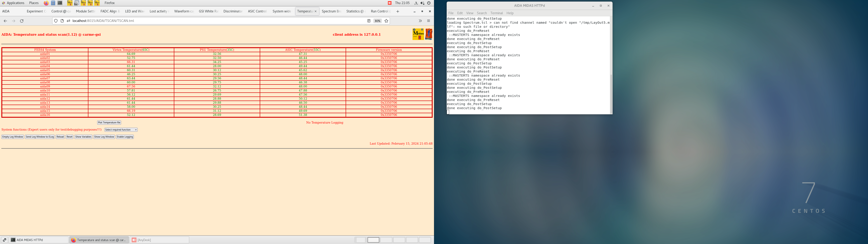Viewport: 868px width, 244px height.
Task: Click the volume icon in system tray
Action: tap(422, 3)
